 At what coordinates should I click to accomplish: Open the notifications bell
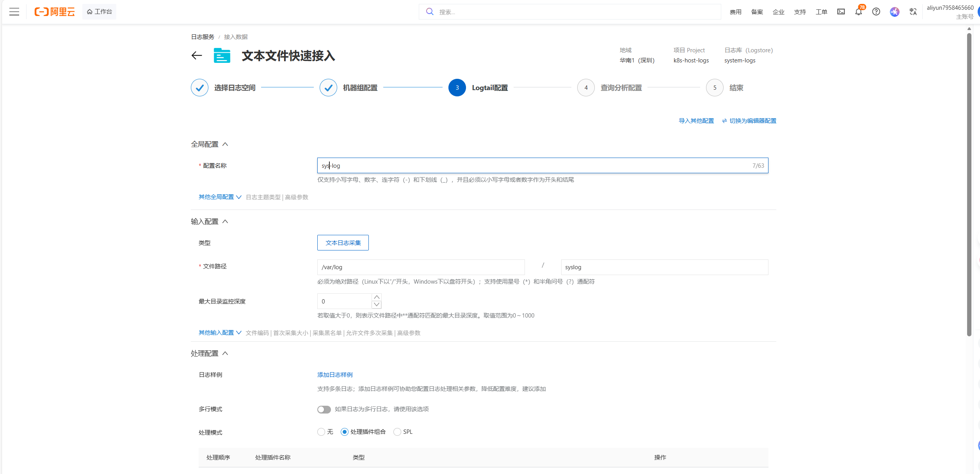point(859,12)
